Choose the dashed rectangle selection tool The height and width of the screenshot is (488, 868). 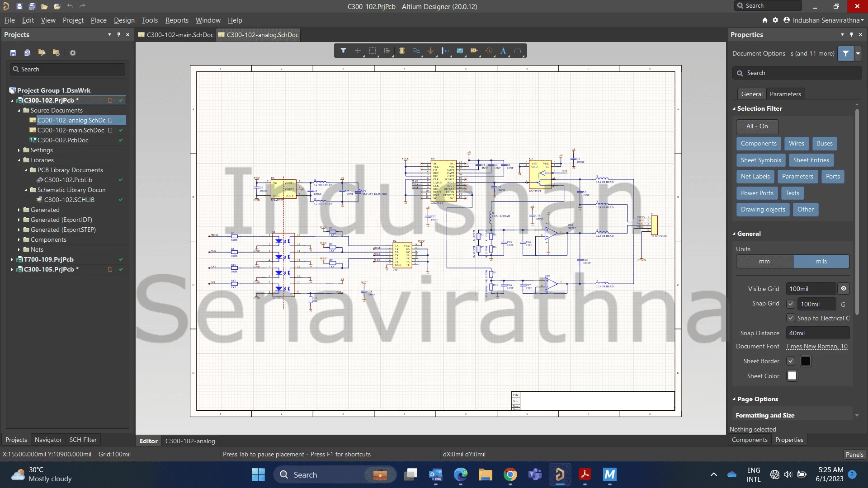[x=373, y=51]
